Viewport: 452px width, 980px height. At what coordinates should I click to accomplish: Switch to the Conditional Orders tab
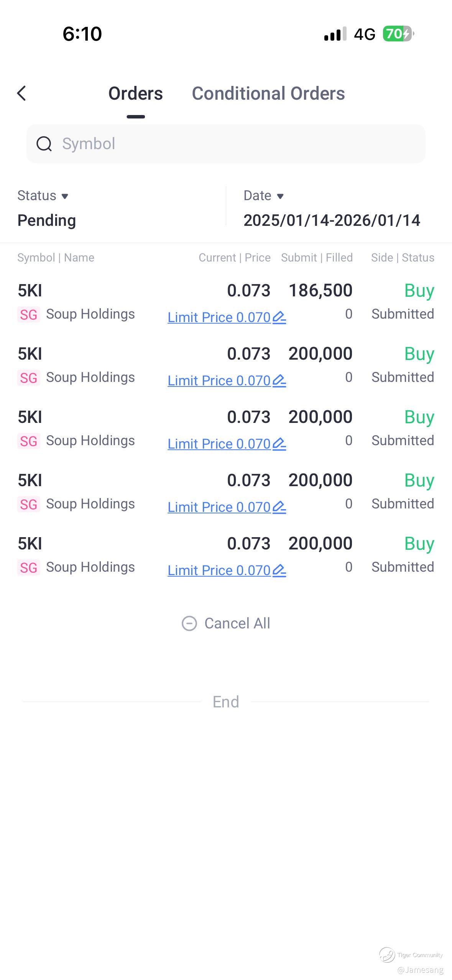click(x=268, y=94)
